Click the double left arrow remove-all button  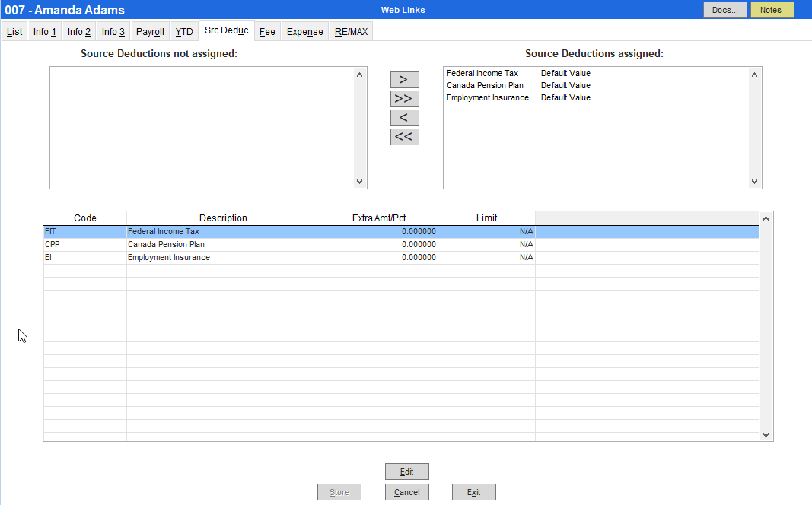pyautogui.click(x=404, y=137)
